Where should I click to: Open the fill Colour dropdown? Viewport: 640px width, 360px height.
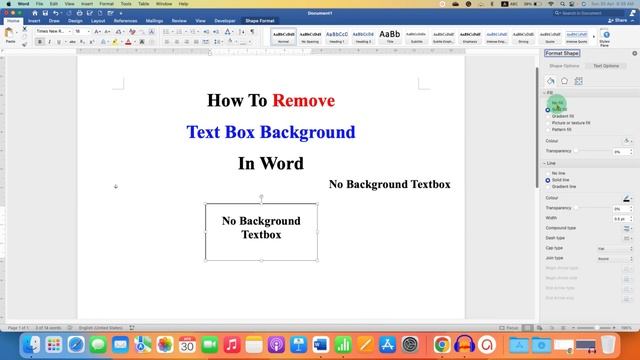coord(628,141)
